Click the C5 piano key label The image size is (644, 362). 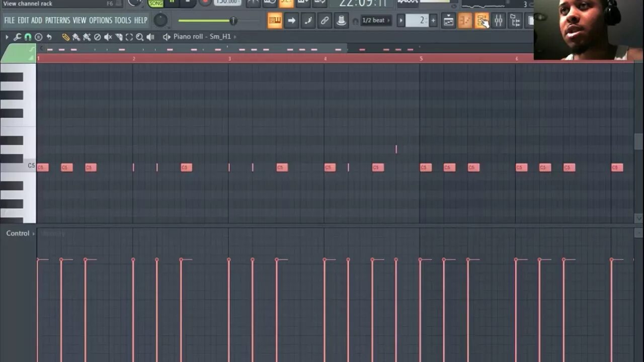(x=31, y=165)
